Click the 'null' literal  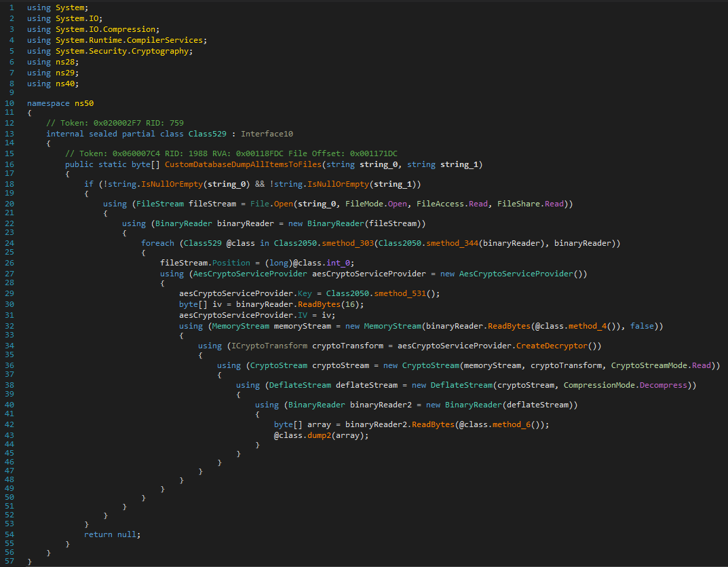point(127,534)
